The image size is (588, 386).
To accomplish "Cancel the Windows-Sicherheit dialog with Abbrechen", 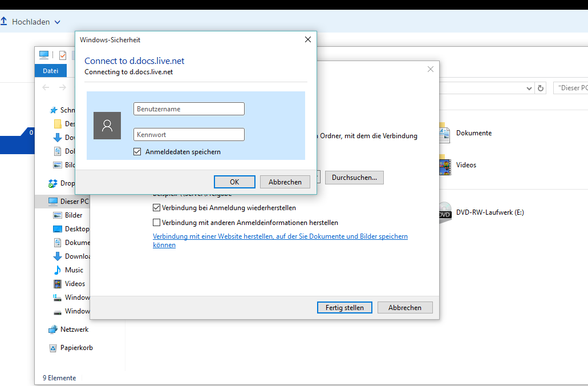I will 285,182.
